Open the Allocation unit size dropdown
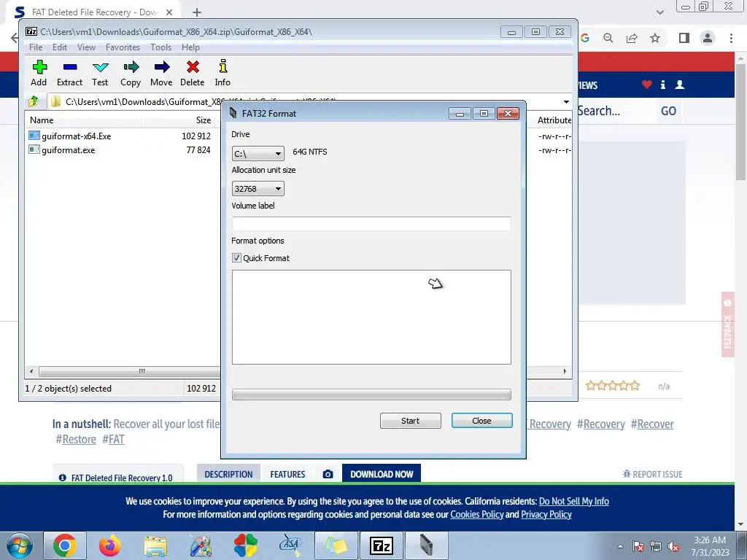747x560 pixels. (258, 189)
